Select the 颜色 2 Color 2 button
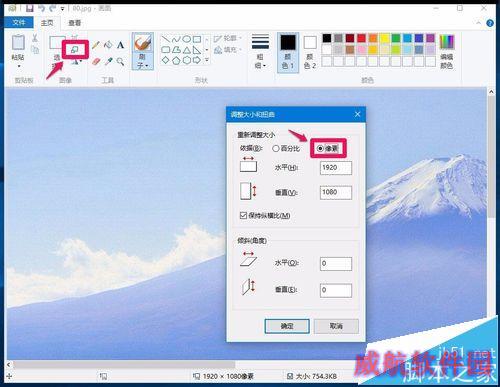Viewport: 500px width, 387px height. 310,52
